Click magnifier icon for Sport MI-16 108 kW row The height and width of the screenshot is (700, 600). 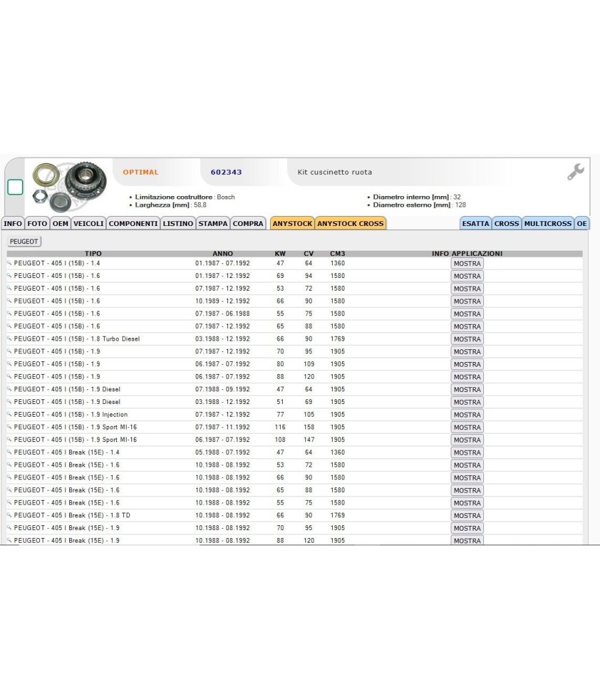[9, 439]
